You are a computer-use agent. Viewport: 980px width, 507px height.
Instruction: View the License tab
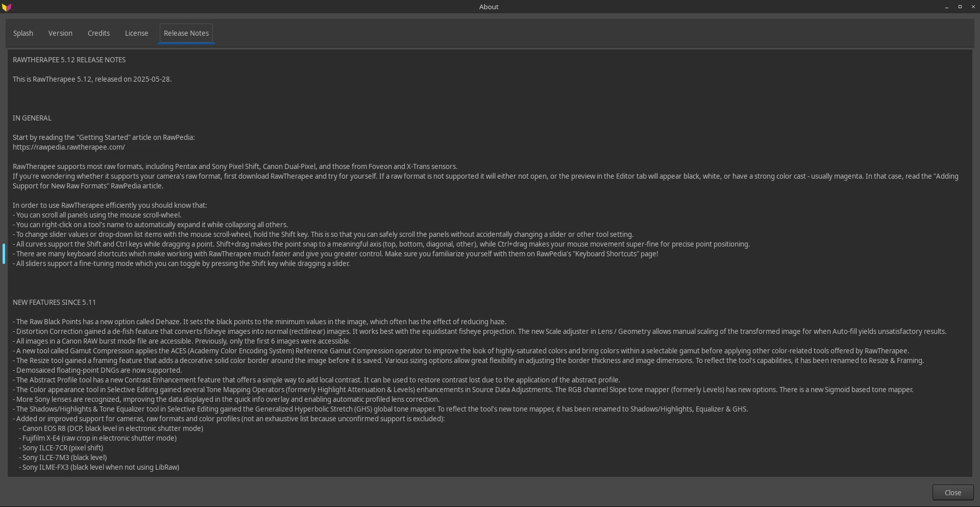136,33
